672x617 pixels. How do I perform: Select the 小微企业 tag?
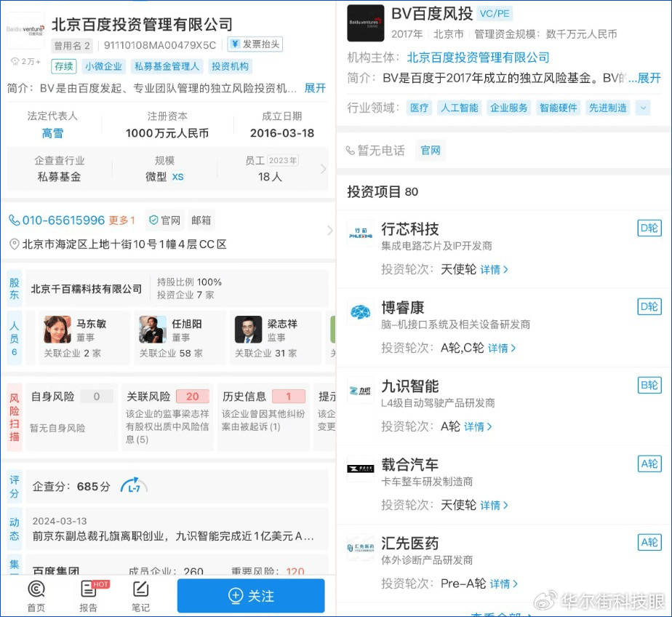(x=103, y=66)
